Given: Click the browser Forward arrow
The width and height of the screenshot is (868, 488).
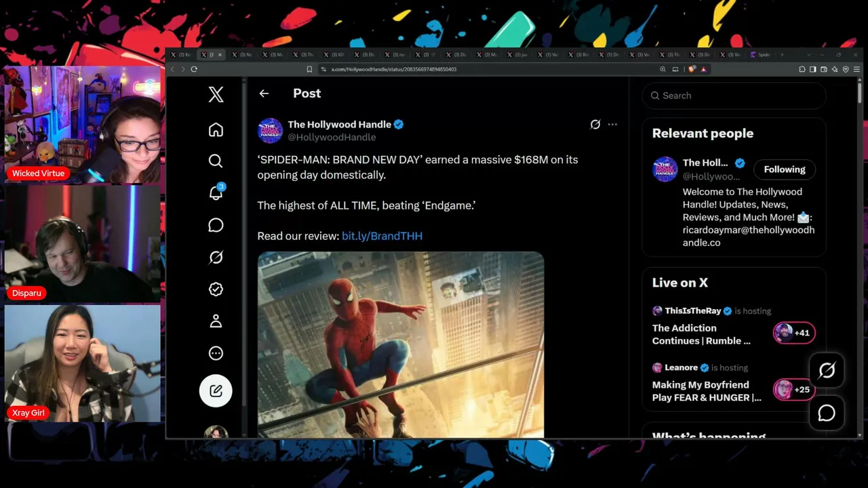Looking at the screenshot, I should click(182, 69).
